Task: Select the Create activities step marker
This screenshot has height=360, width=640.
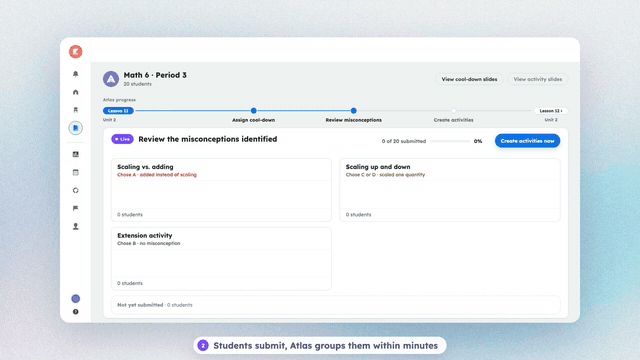Action: coord(453,111)
